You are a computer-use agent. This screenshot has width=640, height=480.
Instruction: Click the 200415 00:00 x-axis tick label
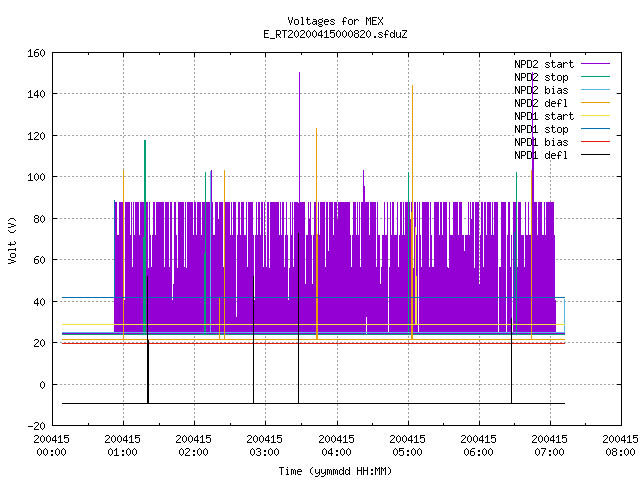51,446
